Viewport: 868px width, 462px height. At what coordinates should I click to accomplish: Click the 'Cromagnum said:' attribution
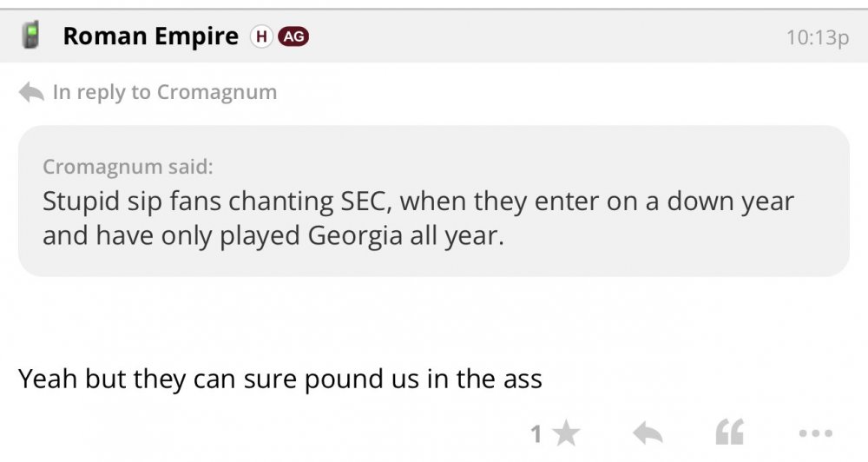click(127, 166)
